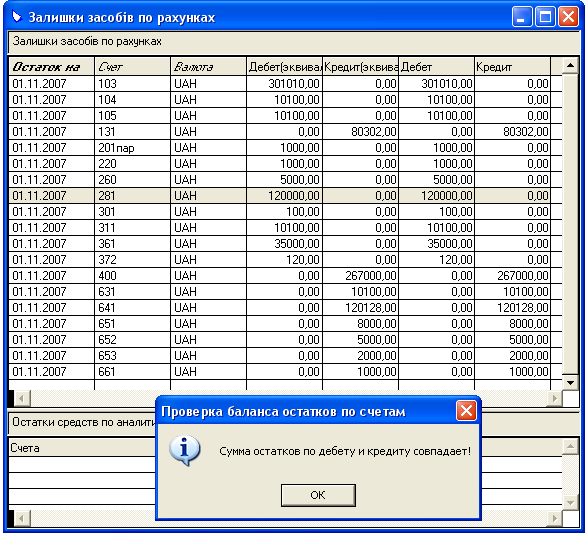Viewport: 587px width, 536px height.
Task: Click debit equivalent 120000,00 in row 281
Action: pyautogui.click(x=285, y=196)
